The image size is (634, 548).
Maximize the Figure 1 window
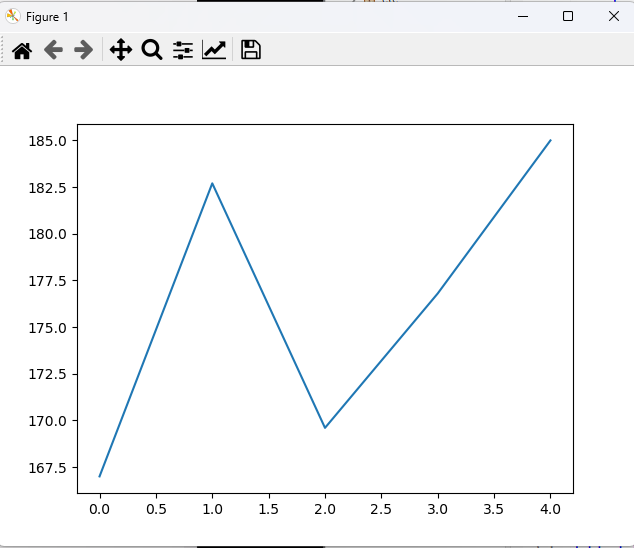pyautogui.click(x=568, y=16)
